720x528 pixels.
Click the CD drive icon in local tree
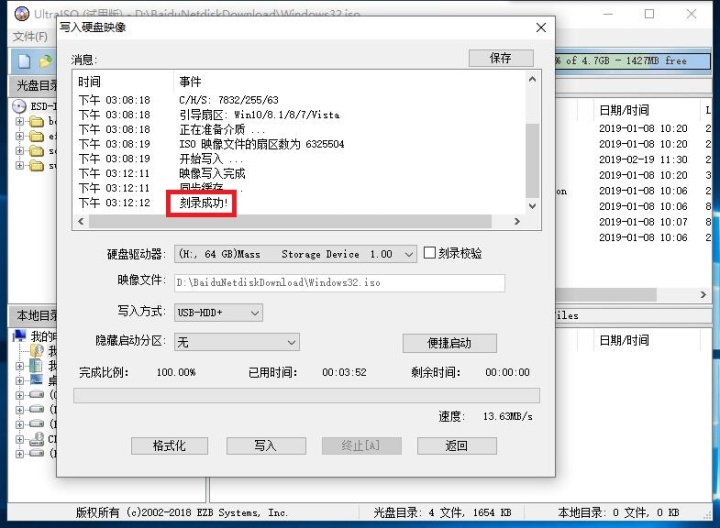pyautogui.click(x=37, y=439)
